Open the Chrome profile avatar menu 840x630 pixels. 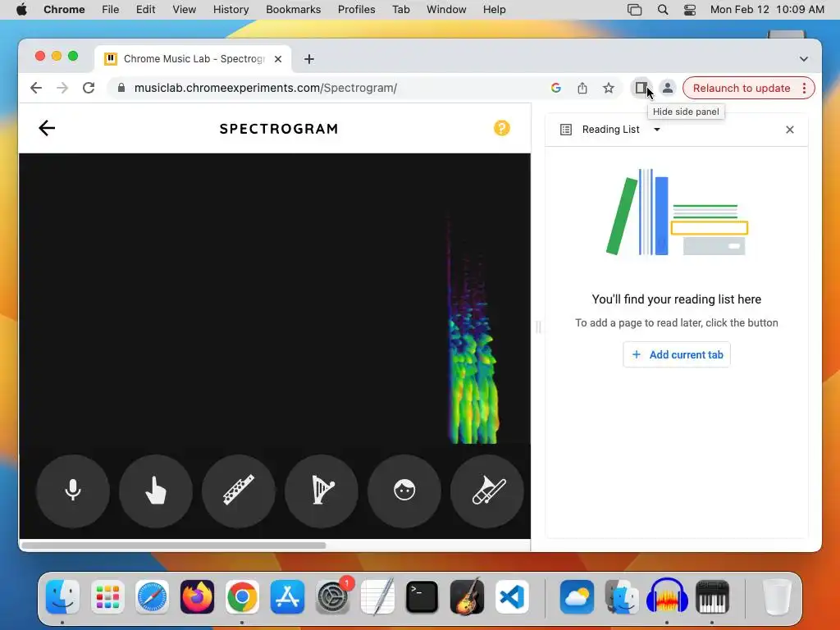668,88
